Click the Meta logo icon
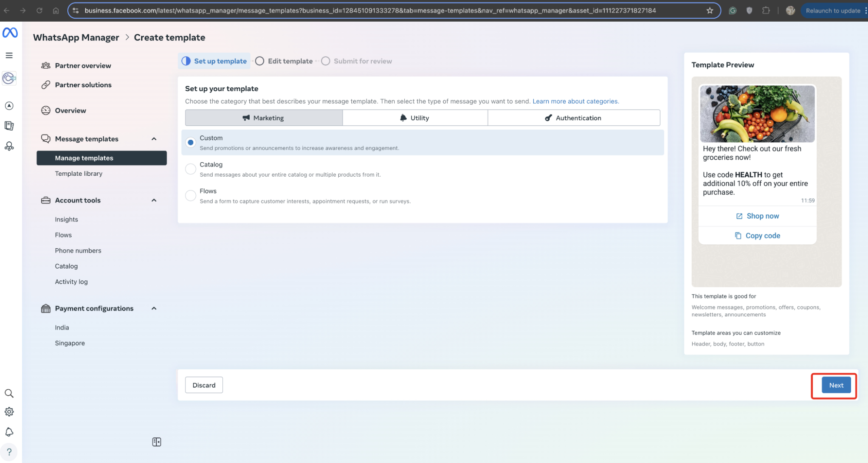This screenshot has width=868, height=463. (x=10, y=33)
